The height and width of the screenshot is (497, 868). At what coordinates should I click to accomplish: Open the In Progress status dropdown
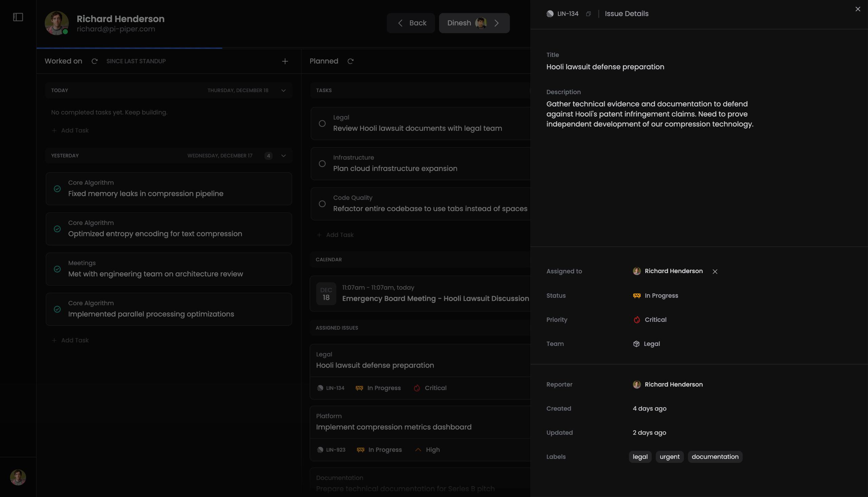[655, 296]
